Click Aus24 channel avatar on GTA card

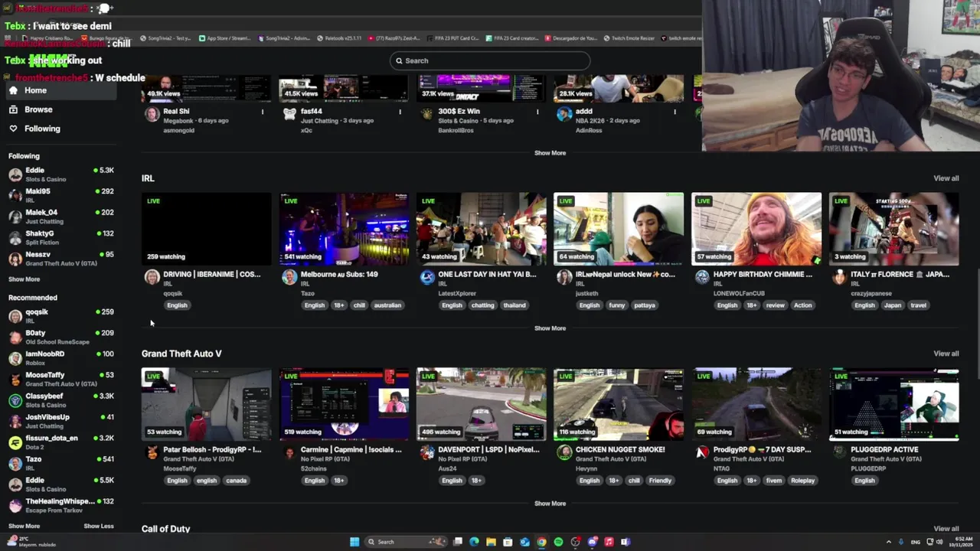(x=427, y=452)
